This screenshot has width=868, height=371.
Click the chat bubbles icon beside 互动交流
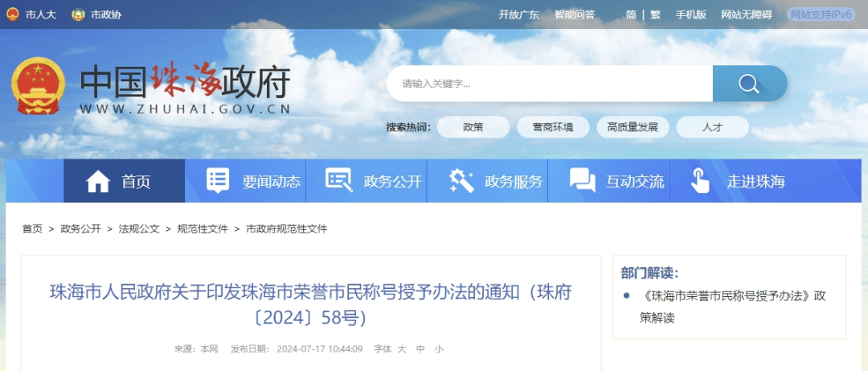[583, 181]
